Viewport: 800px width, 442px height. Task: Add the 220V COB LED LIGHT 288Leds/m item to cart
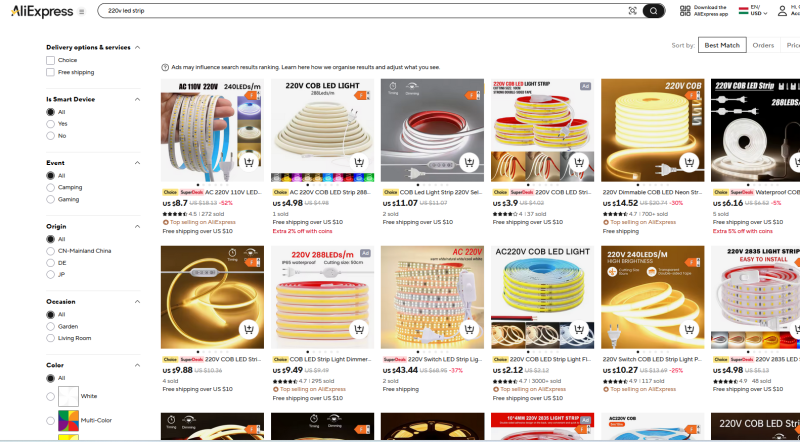(359, 162)
